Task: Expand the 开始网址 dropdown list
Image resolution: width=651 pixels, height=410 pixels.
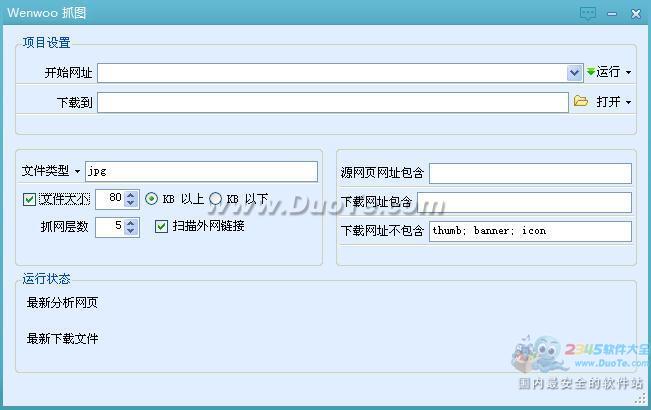Action: [x=575, y=73]
